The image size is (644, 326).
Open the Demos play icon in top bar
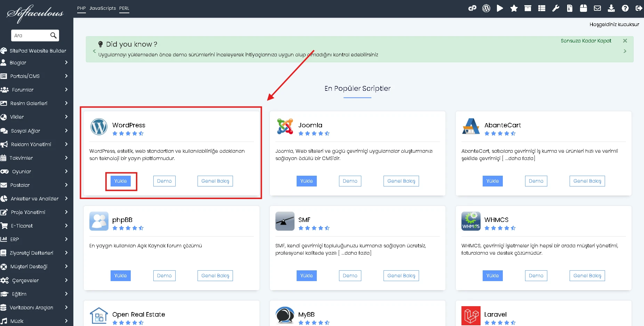coord(500,8)
